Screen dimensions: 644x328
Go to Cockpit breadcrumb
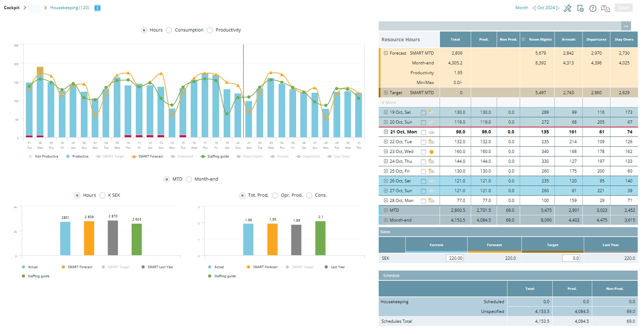click(x=12, y=8)
